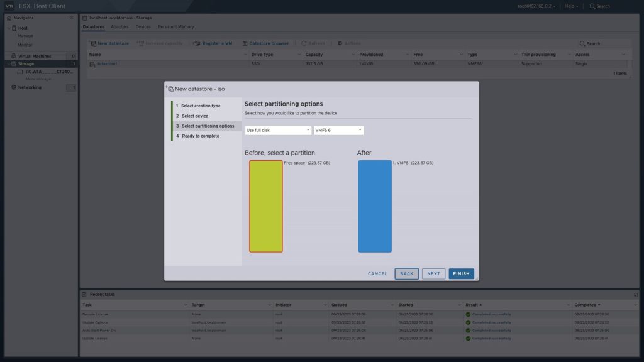Click the Back button in the wizard
The height and width of the screenshot is (362, 644).
point(407,274)
